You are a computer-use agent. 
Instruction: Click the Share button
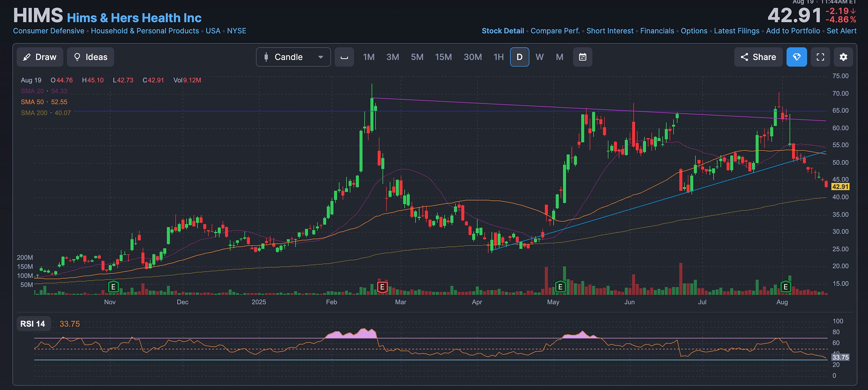point(758,57)
